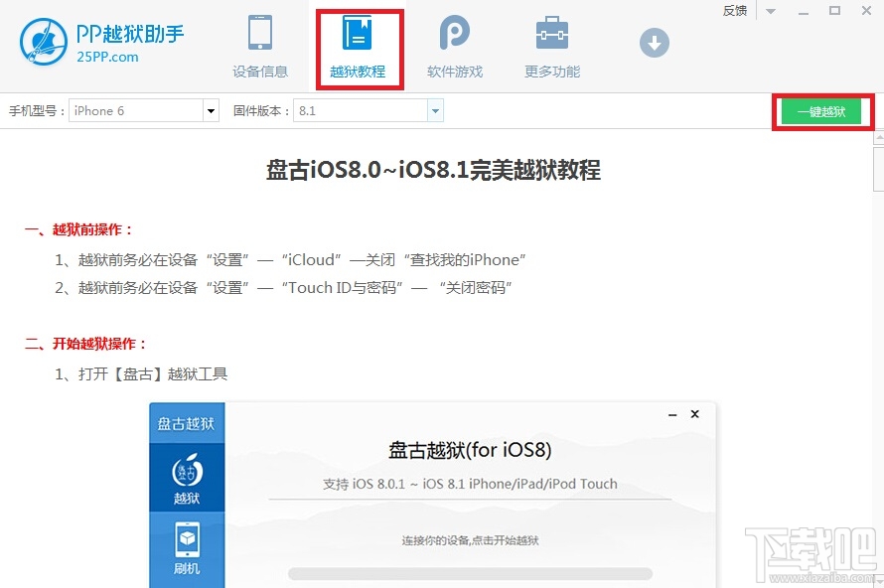884x588 pixels.
Task: Click the vertical scrollbar thumb
Action: (879, 168)
